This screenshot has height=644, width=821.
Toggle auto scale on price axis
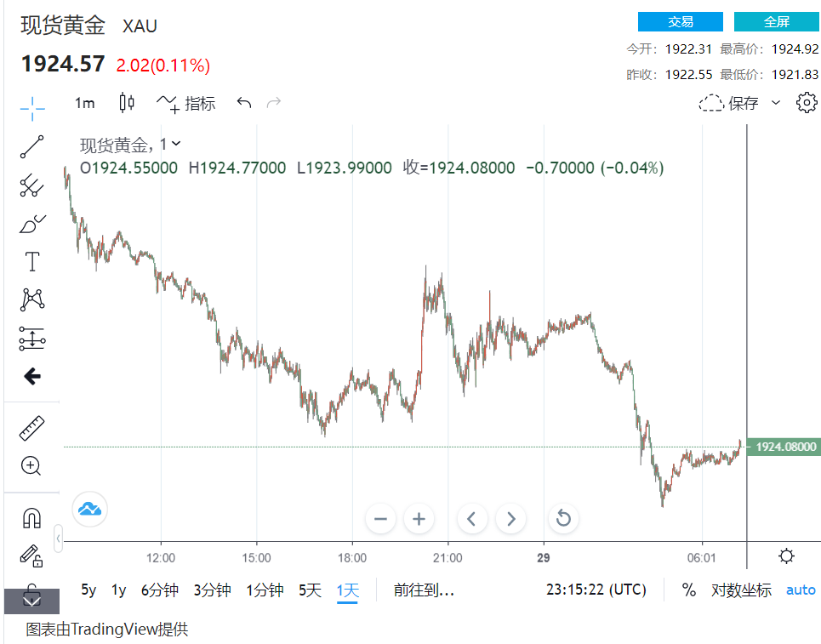[800, 590]
